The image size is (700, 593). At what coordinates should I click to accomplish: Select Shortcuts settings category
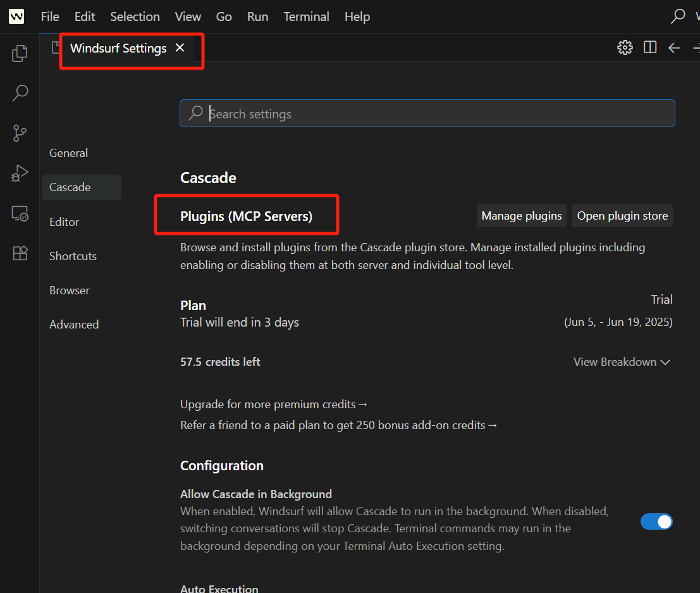click(x=73, y=256)
